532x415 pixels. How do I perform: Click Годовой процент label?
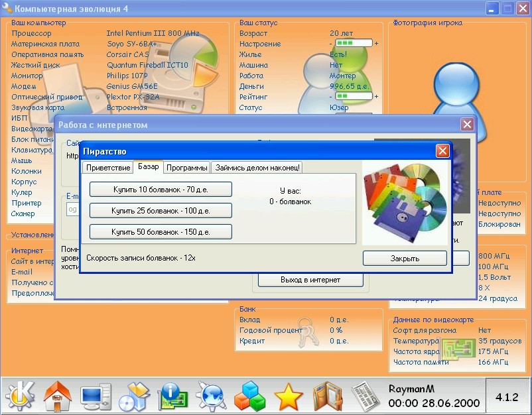pos(271,330)
